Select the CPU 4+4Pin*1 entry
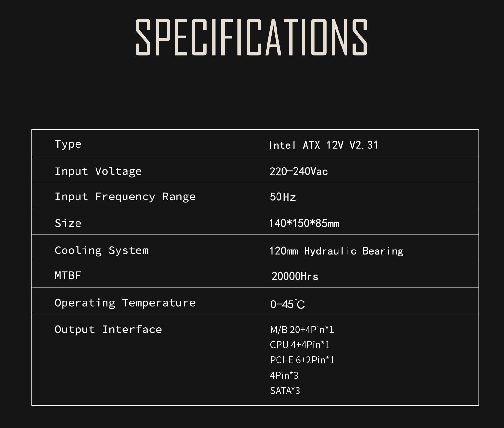The image size is (504, 428). click(300, 345)
